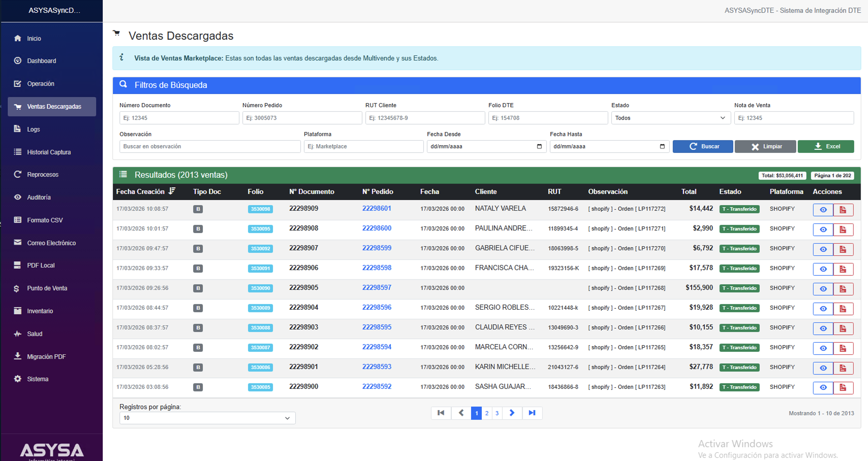Viewport: 868px width, 461px height.
Task: Jump to last page with pagination arrow
Action: (532, 413)
